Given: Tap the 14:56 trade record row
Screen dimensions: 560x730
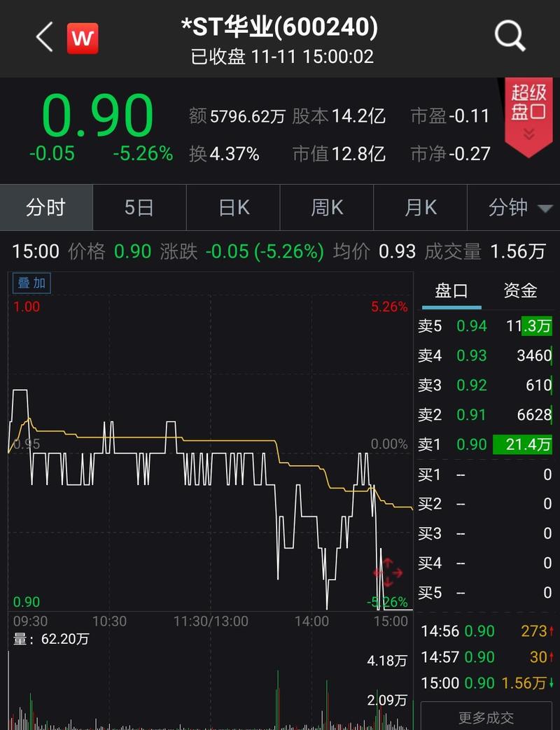Looking at the screenshot, I should pos(487,631).
